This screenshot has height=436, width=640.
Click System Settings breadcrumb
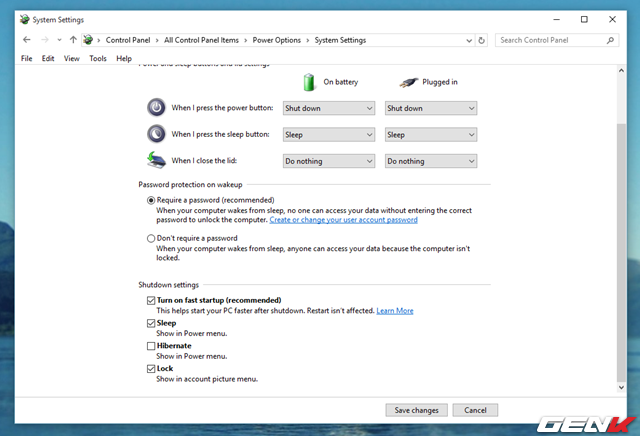340,40
